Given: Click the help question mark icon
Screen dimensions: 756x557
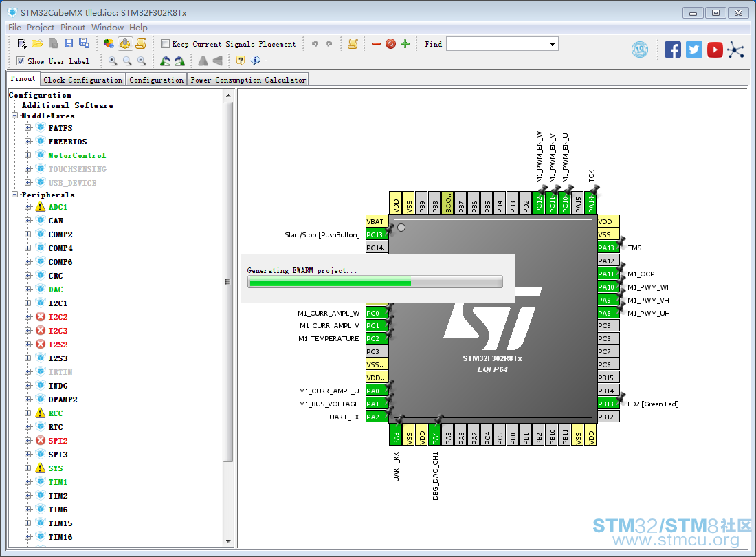Looking at the screenshot, I should (x=240, y=61).
